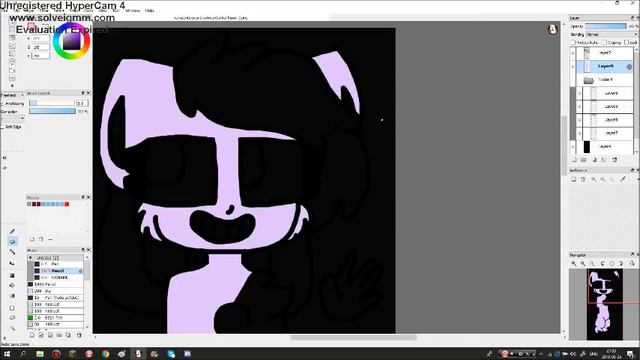This screenshot has width=640, height=360.
Task: Select the Pen brush in Unsorted folder
Action: pos(58,264)
